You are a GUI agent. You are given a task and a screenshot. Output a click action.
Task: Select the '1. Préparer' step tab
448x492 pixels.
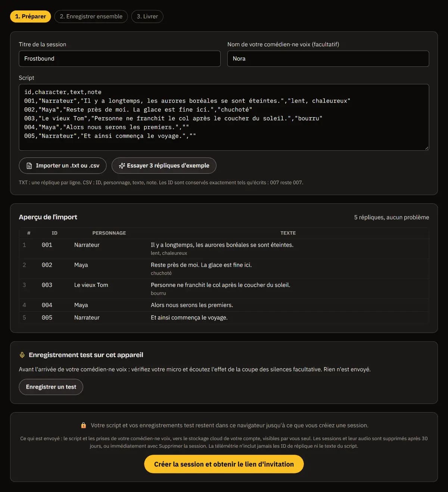click(x=30, y=16)
